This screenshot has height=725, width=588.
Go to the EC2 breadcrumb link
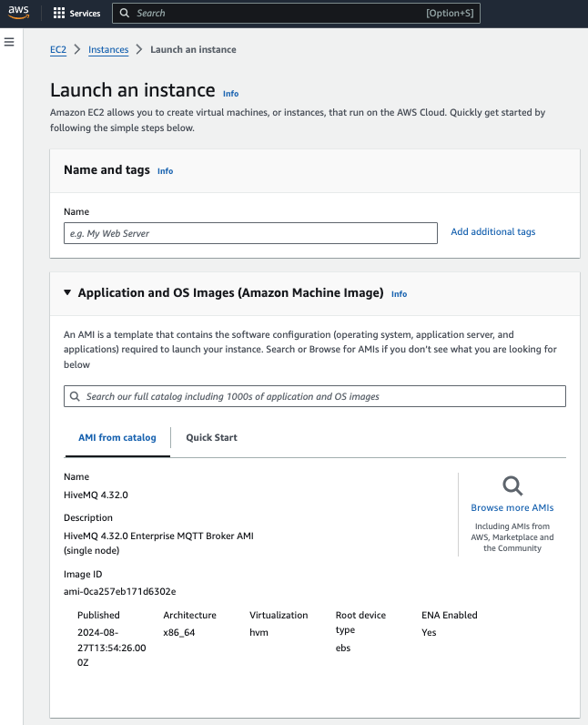point(58,49)
